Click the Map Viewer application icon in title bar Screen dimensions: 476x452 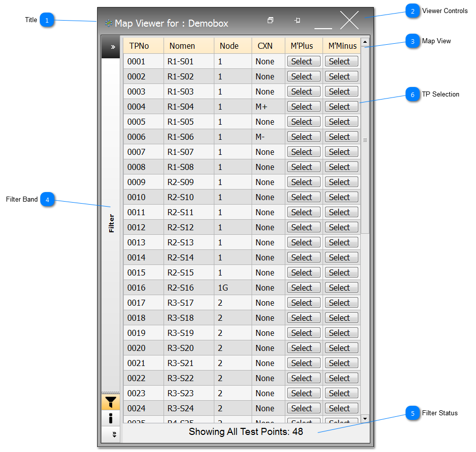click(109, 23)
